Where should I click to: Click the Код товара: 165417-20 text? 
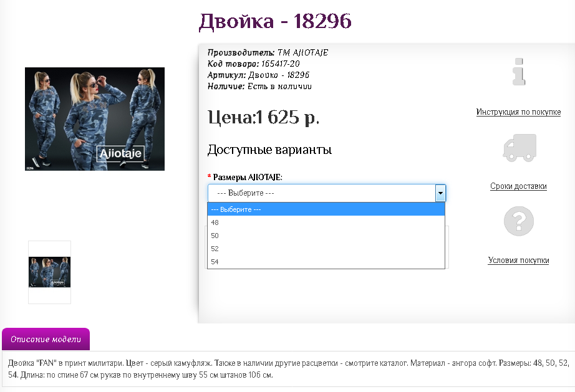(253, 64)
